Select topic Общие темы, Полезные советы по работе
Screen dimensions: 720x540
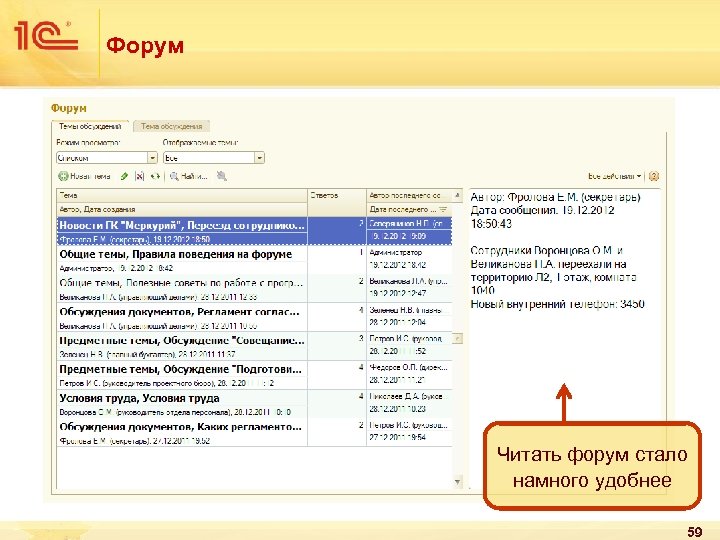[x=182, y=283]
